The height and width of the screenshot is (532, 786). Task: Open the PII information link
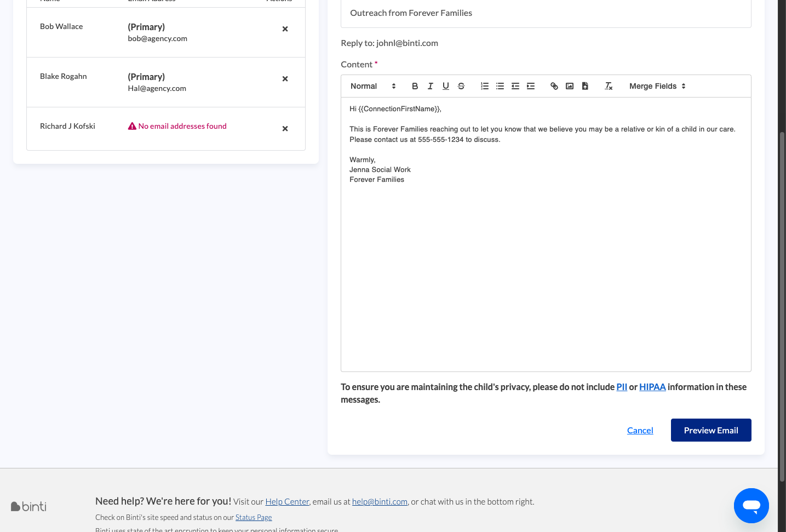tap(622, 387)
